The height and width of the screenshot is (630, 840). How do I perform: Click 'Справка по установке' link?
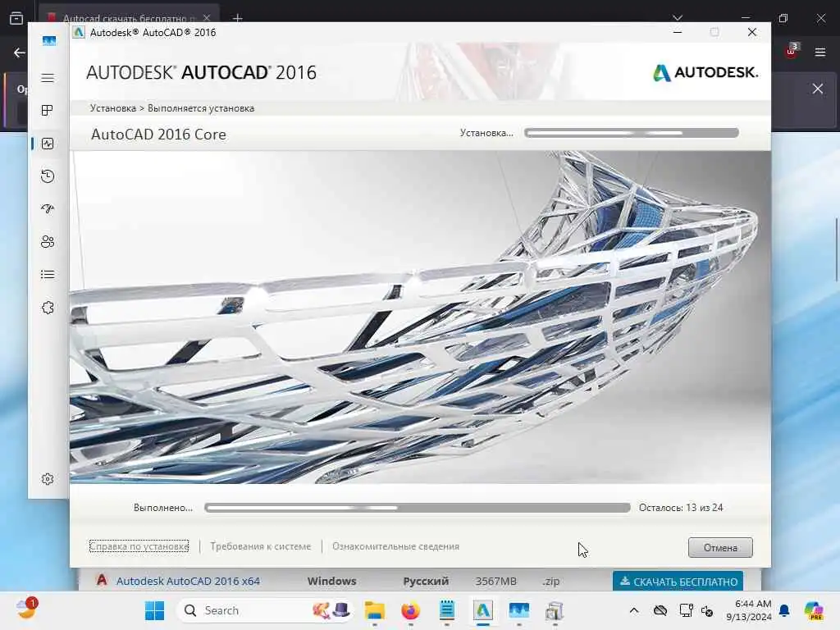click(139, 546)
